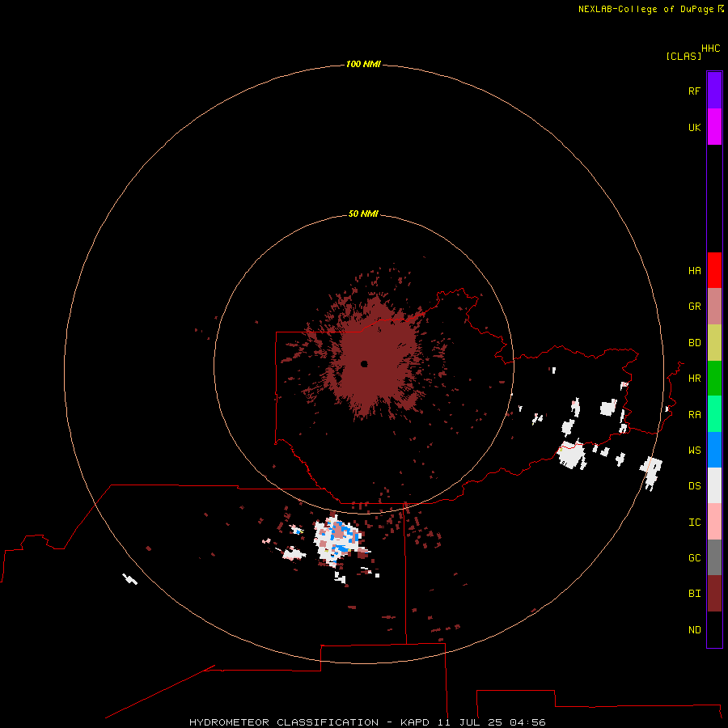728x728 pixels.
Task: Click the 100 NMI range ring label
Action: pyautogui.click(x=363, y=64)
